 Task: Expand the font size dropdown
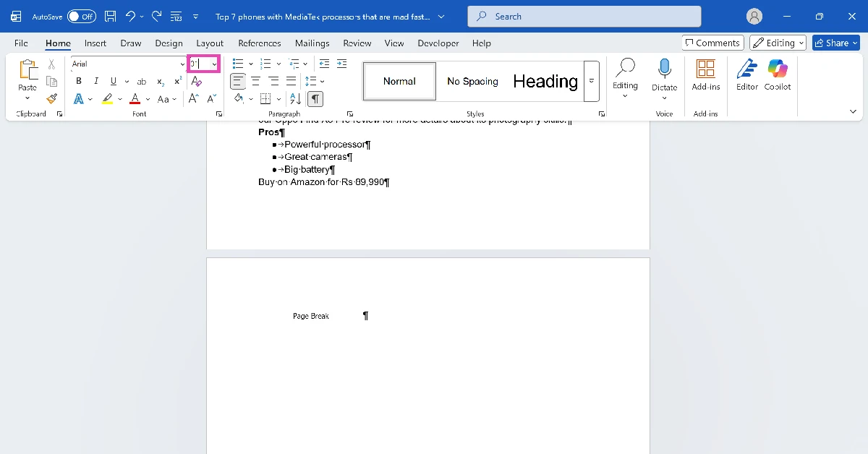point(214,64)
